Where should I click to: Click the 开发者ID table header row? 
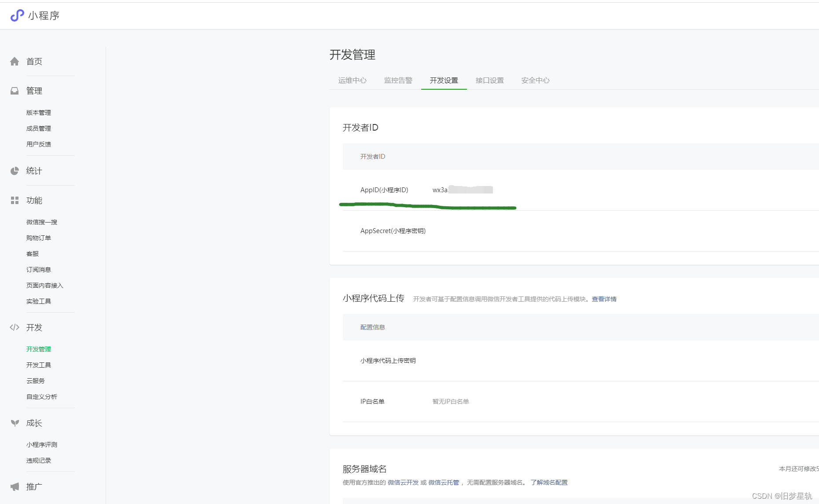point(581,157)
